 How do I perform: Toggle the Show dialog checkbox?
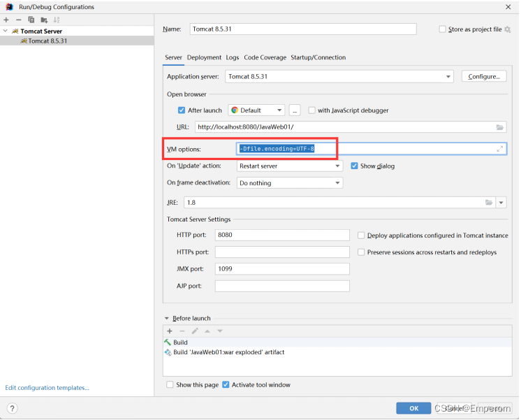[354, 166]
